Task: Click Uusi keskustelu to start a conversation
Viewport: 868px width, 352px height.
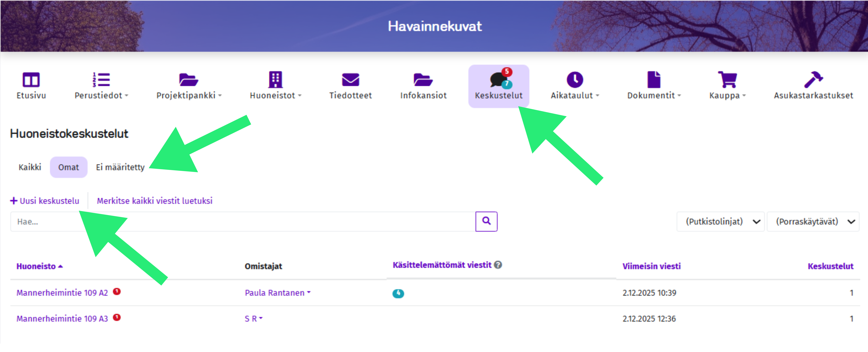Action: [x=45, y=201]
